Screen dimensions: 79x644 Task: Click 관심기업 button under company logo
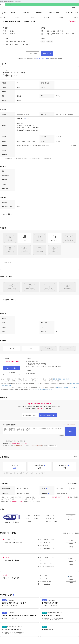coord(7,522)
